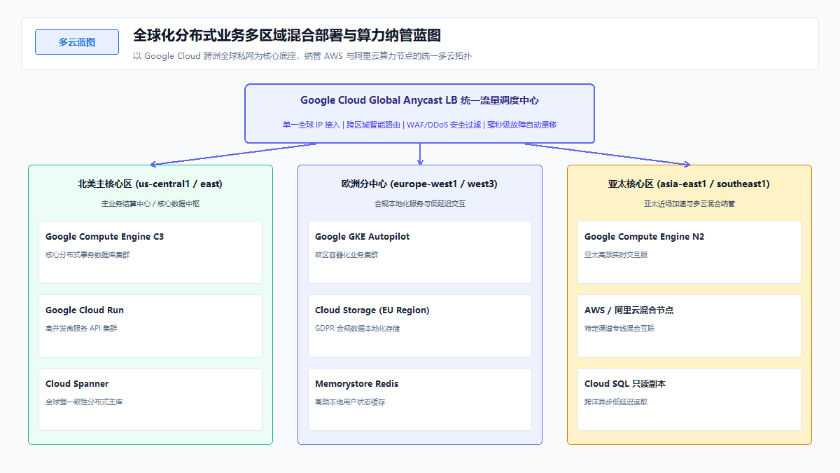The image size is (840, 473).
Task: Click the 亚太核心区 (asia-east1 / southeast1) heading
Action: point(689,184)
